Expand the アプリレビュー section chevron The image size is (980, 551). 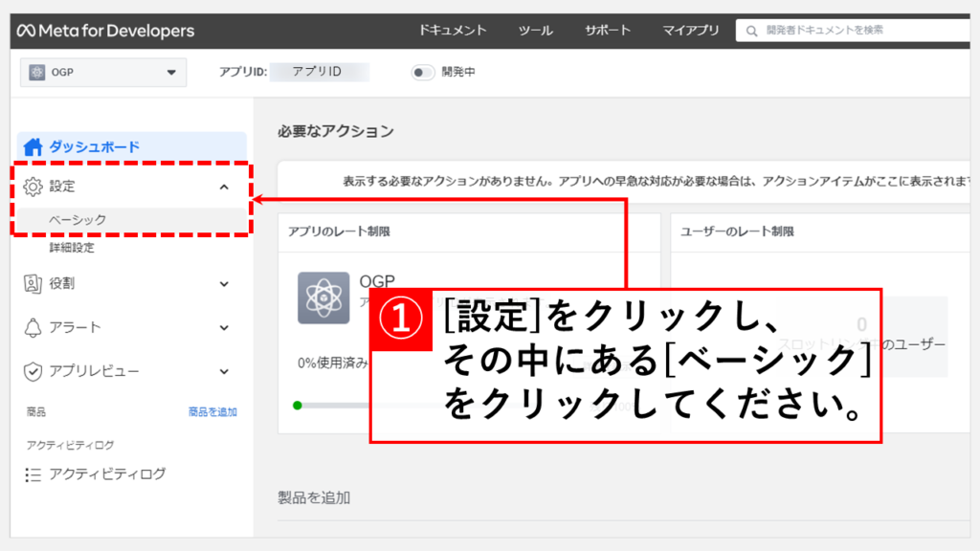tap(224, 371)
